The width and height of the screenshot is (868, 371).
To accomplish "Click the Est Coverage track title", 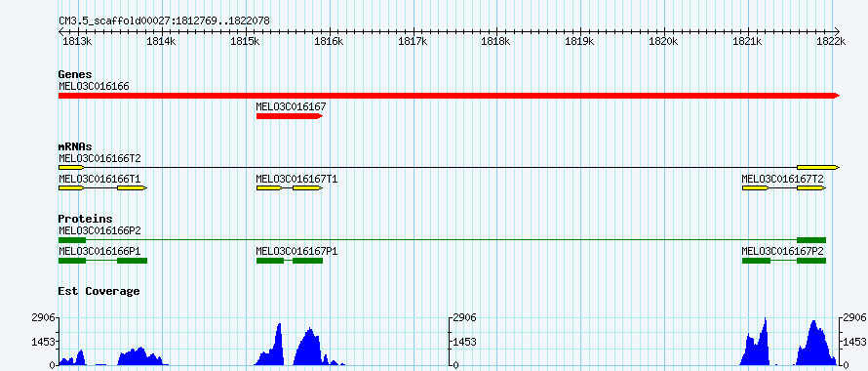I will pos(99,291).
